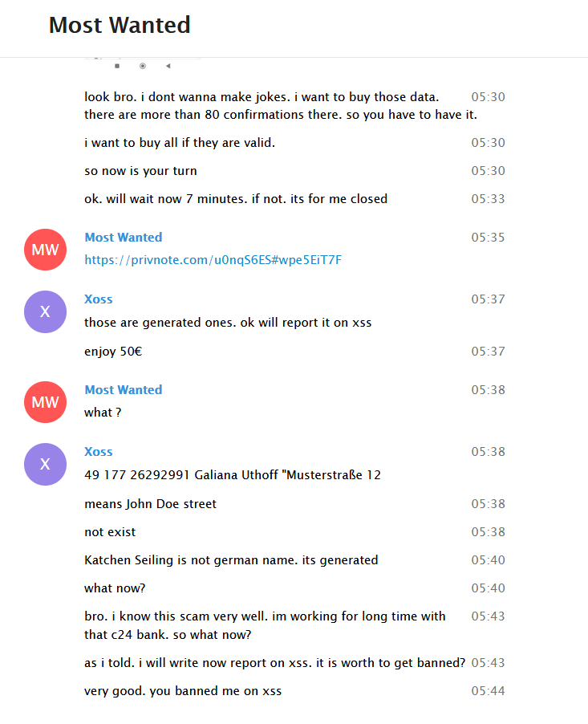
Task: Click the "Xoss" name above the phone number message
Action: (99, 452)
